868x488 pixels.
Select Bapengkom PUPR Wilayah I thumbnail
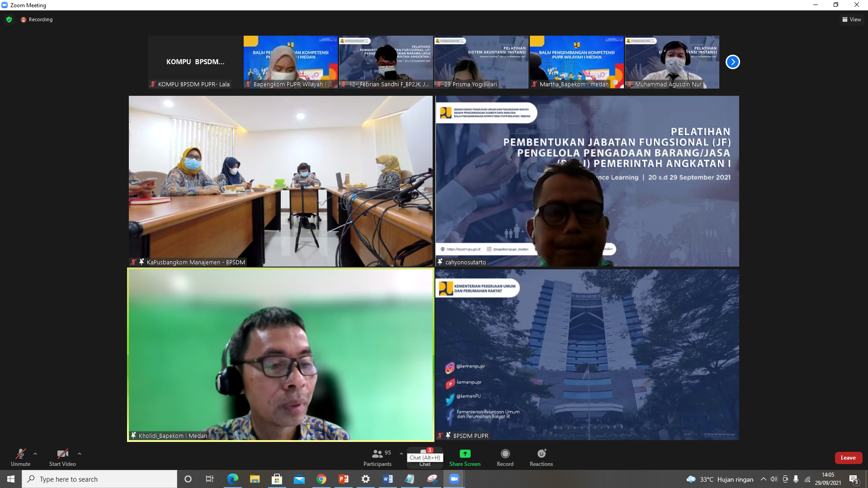(291, 62)
